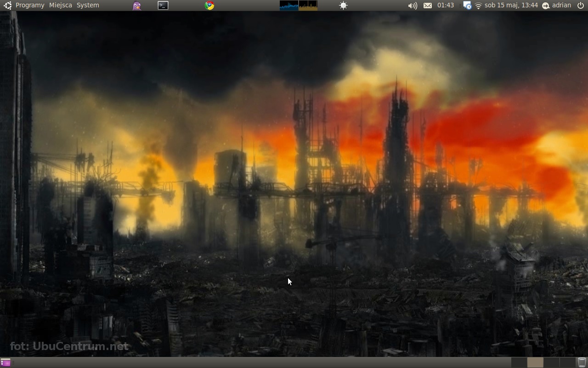Launch Pidgin from the purple bird icon
This screenshot has height=368, width=588.
pos(137,6)
